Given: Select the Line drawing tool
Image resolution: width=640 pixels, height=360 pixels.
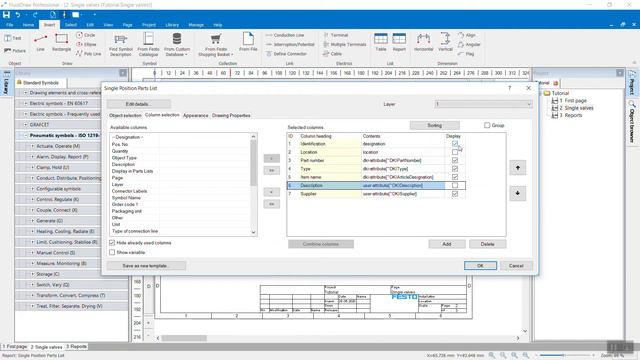Looking at the screenshot, I should pyautogui.click(x=40, y=42).
